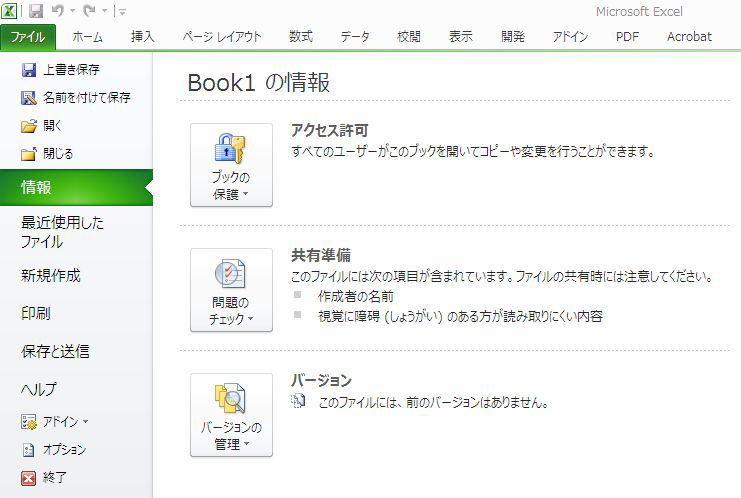Switch to the 挿入 ribbon tab
The width and height of the screenshot is (741, 498).
pyautogui.click(x=142, y=37)
